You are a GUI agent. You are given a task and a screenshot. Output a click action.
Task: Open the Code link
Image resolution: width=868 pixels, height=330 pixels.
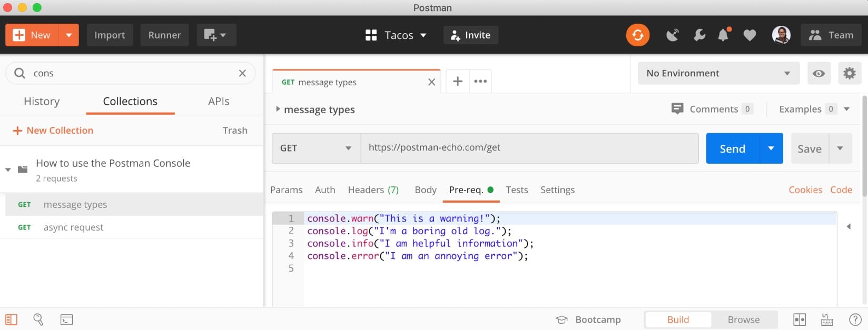841,190
